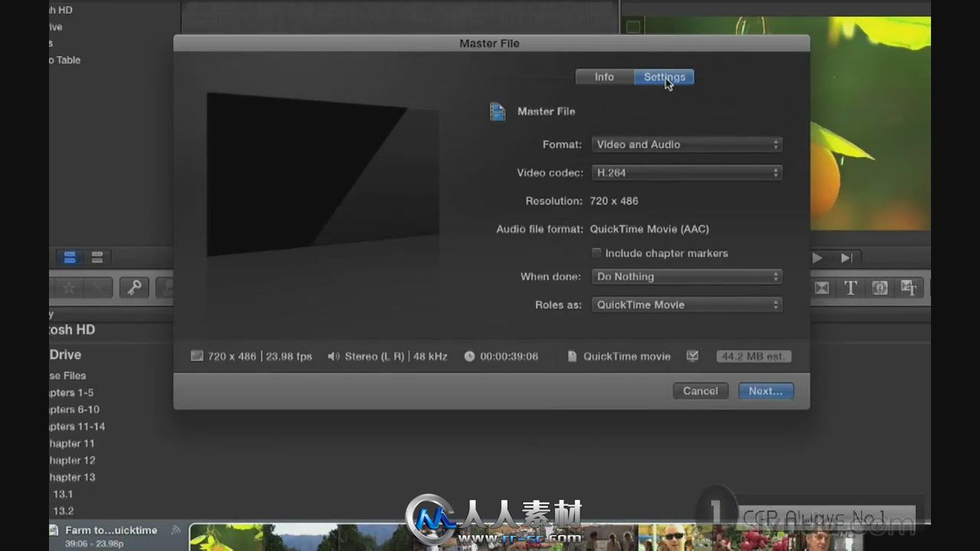Switch to the Info tab
This screenshot has height=551, width=980.
click(x=604, y=77)
